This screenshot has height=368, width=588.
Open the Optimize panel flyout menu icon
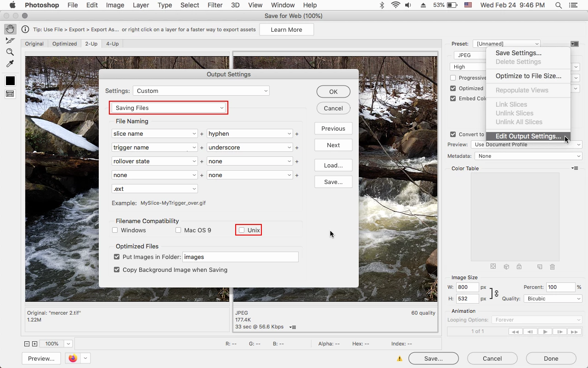[575, 44]
